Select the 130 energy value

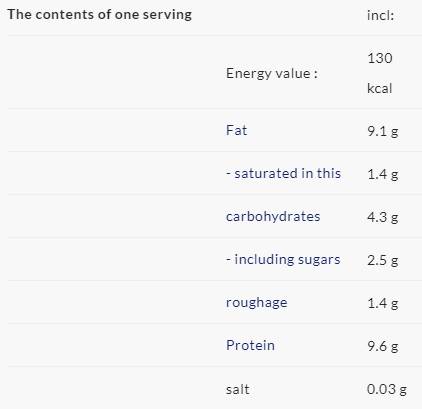click(380, 58)
